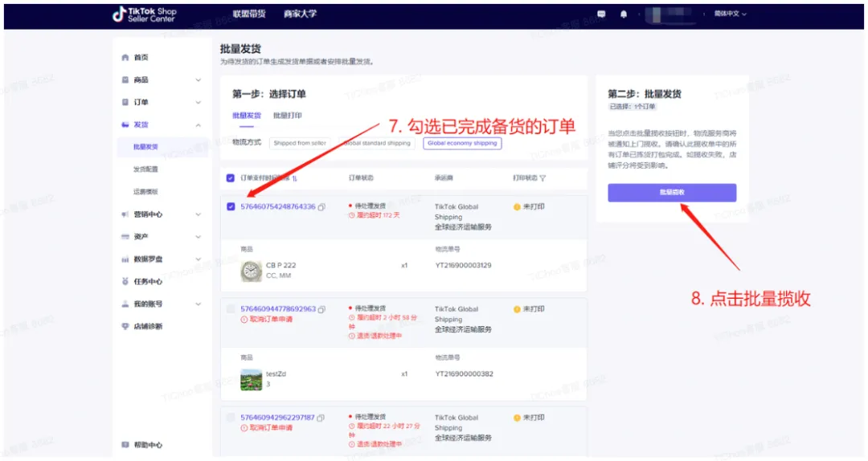
Task: Switch to the 批量打印 tab
Action: (287, 116)
